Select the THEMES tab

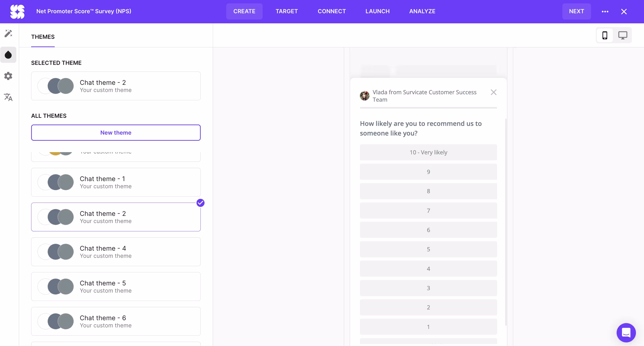click(43, 37)
